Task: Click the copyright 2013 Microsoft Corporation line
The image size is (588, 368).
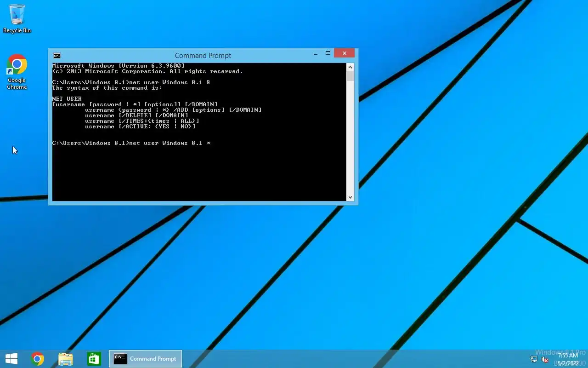Action: 147,71
